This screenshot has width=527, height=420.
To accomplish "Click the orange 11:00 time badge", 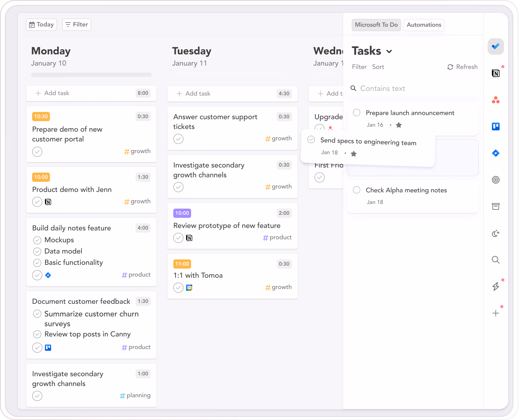I will (x=182, y=264).
